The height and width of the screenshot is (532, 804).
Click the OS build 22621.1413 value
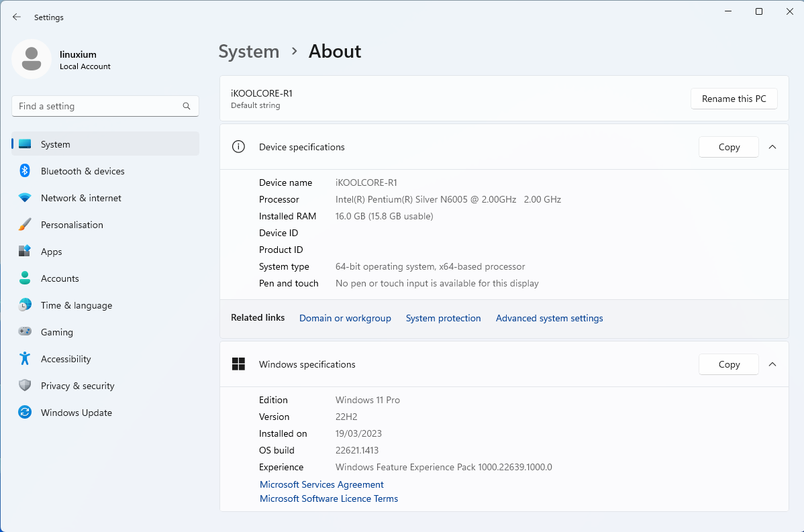(x=357, y=450)
